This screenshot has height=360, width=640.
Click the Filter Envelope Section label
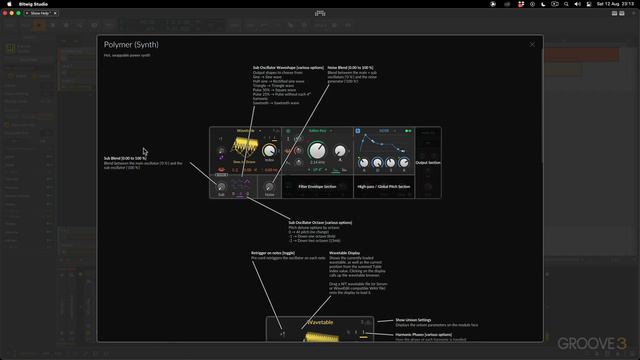(x=317, y=187)
